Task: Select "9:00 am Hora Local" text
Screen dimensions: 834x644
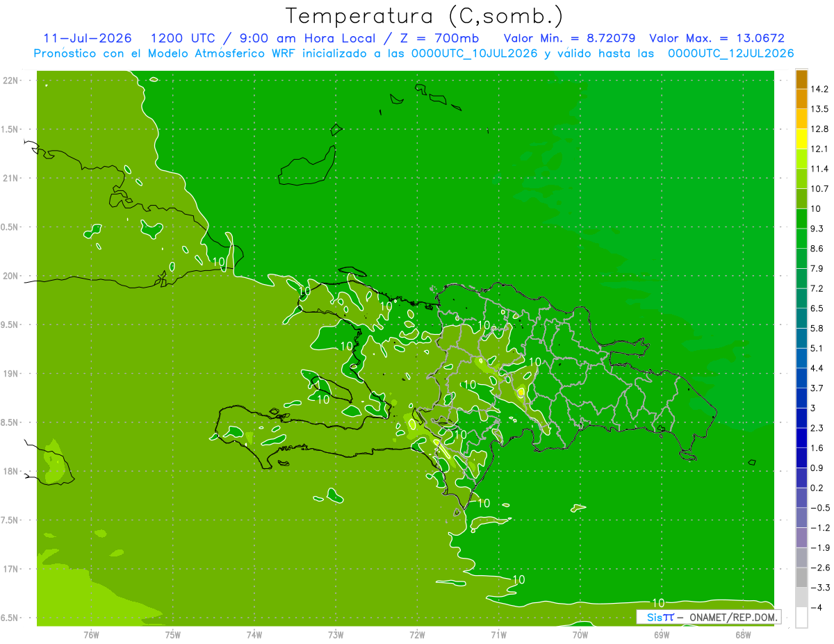Action: pos(306,38)
